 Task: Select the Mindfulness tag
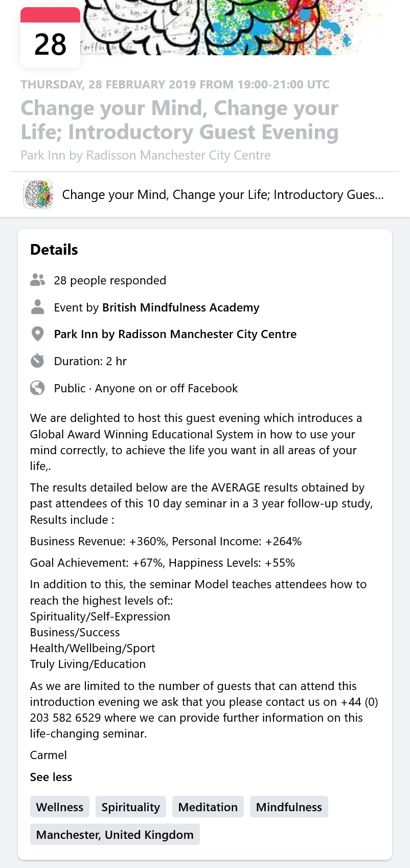click(x=289, y=807)
